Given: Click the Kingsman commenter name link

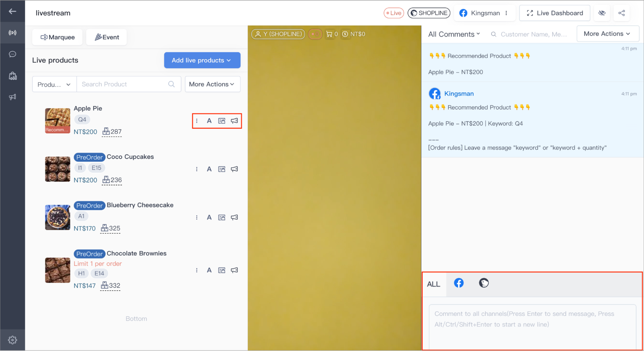Looking at the screenshot, I should coord(459,93).
